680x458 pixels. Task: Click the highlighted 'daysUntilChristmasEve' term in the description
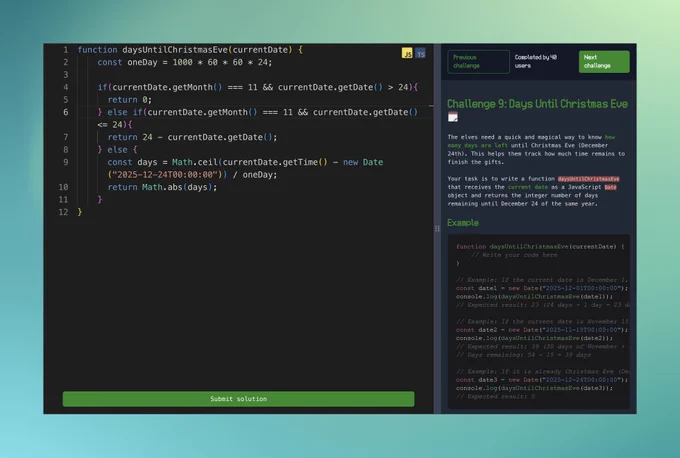pos(588,179)
